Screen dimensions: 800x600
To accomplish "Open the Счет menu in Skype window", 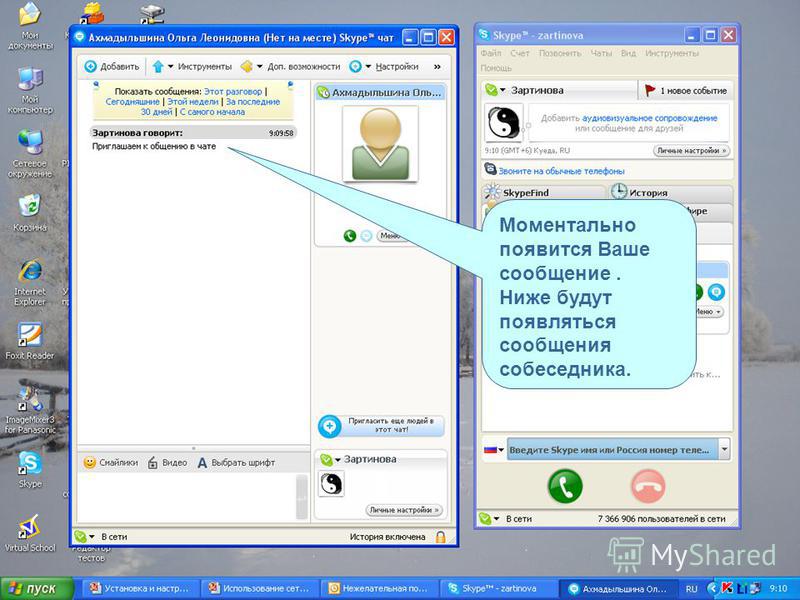I will (520, 53).
